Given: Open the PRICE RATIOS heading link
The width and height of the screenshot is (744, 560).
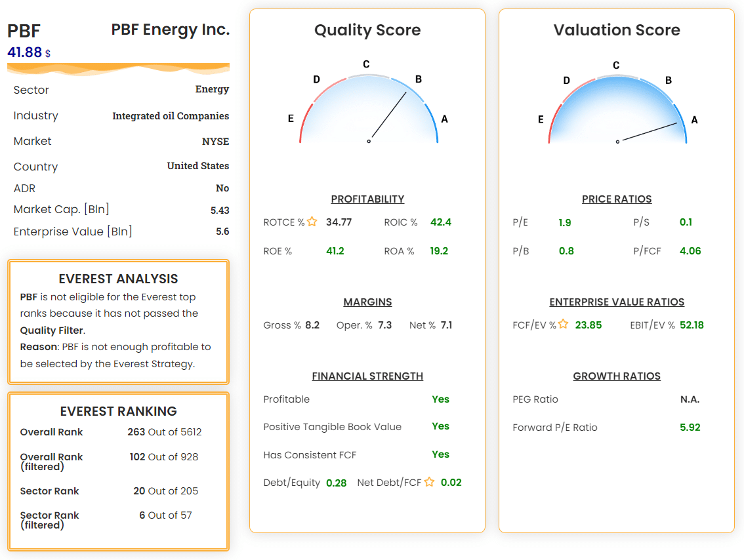Looking at the screenshot, I should coord(617,199).
